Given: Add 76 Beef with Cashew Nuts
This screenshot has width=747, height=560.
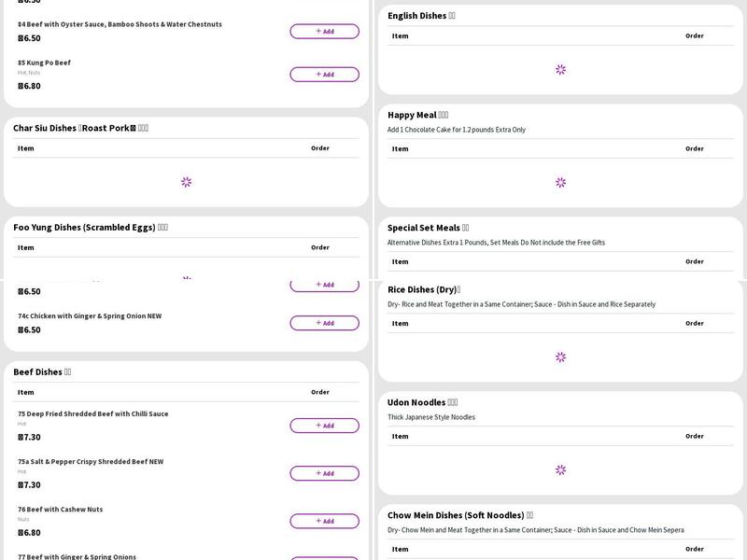Looking at the screenshot, I should click(x=324, y=521).
